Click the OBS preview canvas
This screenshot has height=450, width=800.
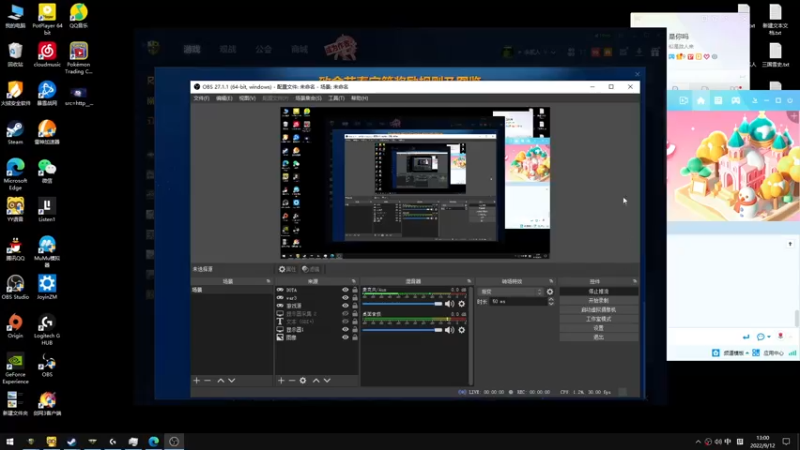(415, 183)
